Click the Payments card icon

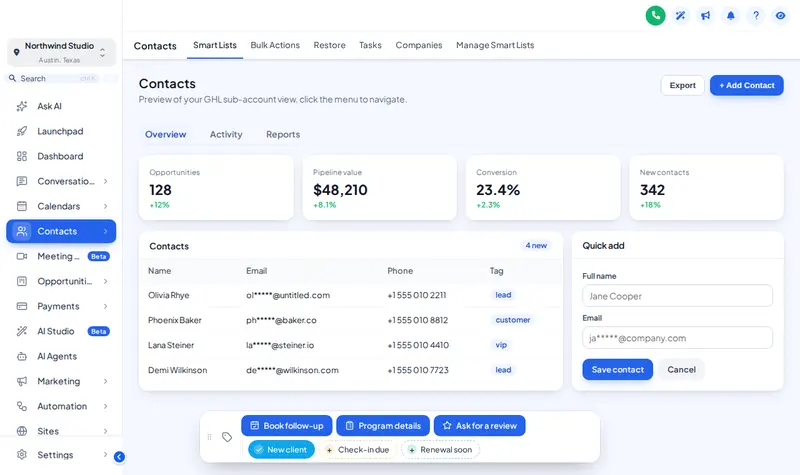coord(21,306)
